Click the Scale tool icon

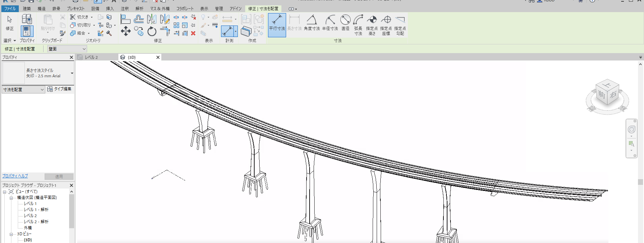(185, 25)
